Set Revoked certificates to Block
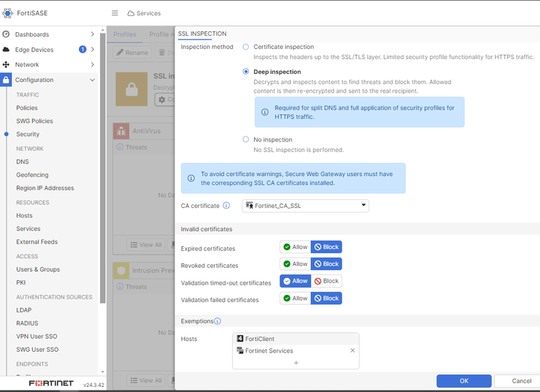 [326, 264]
